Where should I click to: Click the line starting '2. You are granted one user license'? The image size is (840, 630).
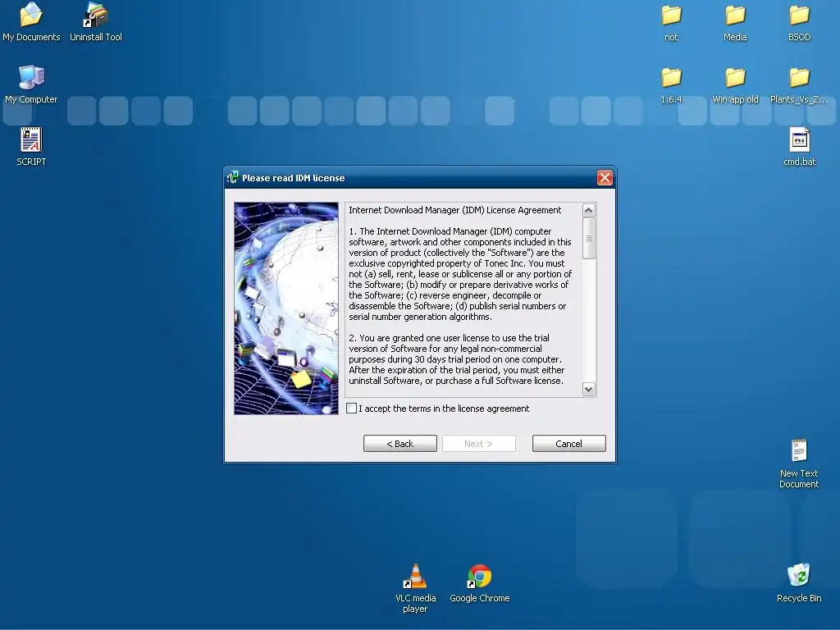tap(449, 338)
